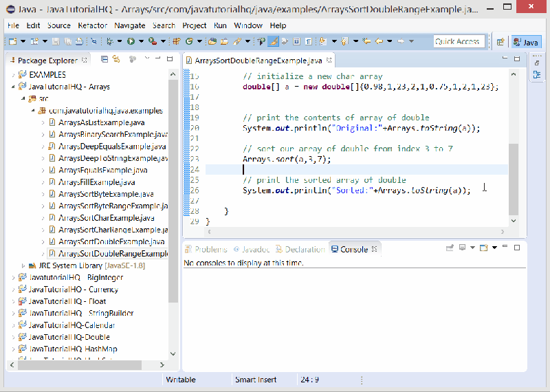Toggle Mark Occurrences highlighter icon

click(273, 41)
